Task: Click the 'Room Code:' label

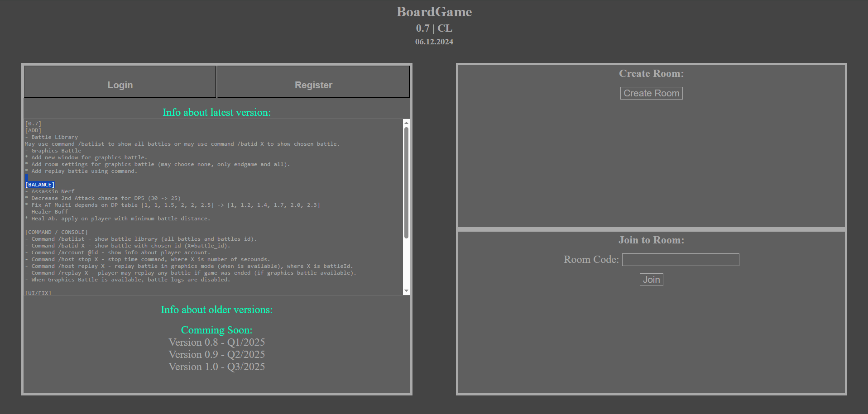Action: (591, 260)
